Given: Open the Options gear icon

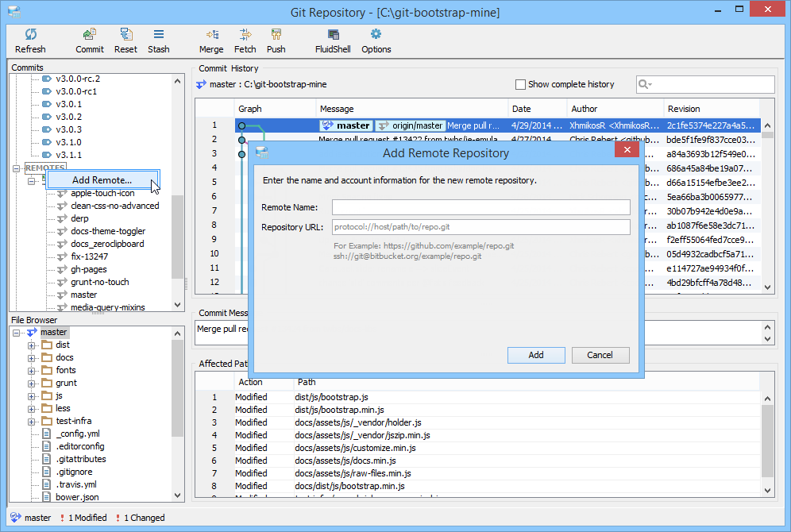Looking at the screenshot, I should (x=376, y=34).
